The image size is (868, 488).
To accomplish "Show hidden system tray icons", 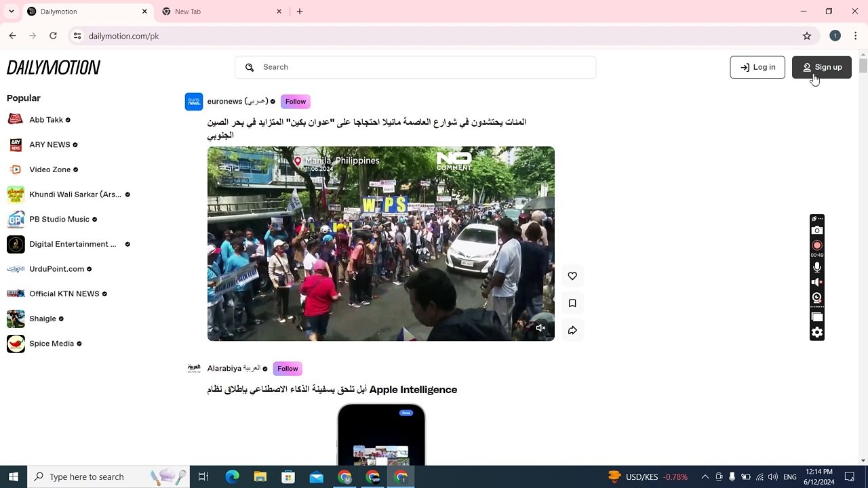I will [x=705, y=476].
